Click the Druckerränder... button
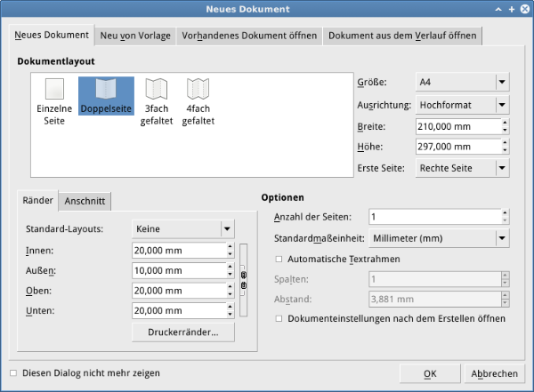 click(182, 332)
